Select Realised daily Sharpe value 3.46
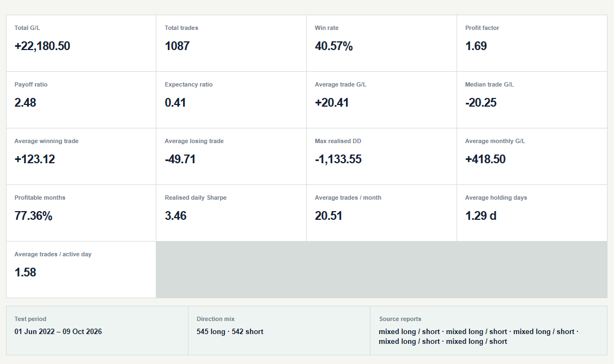 click(x=175, y=216)
